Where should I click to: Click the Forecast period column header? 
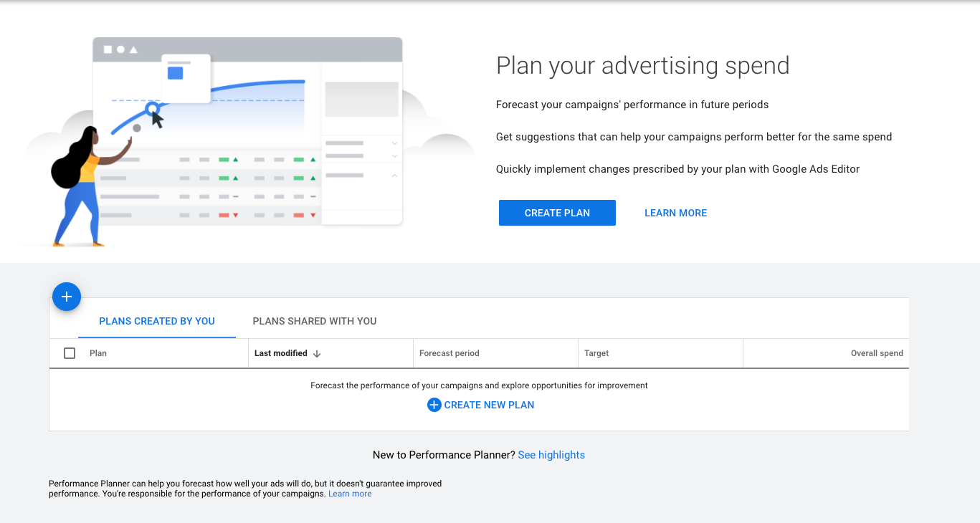449,353
